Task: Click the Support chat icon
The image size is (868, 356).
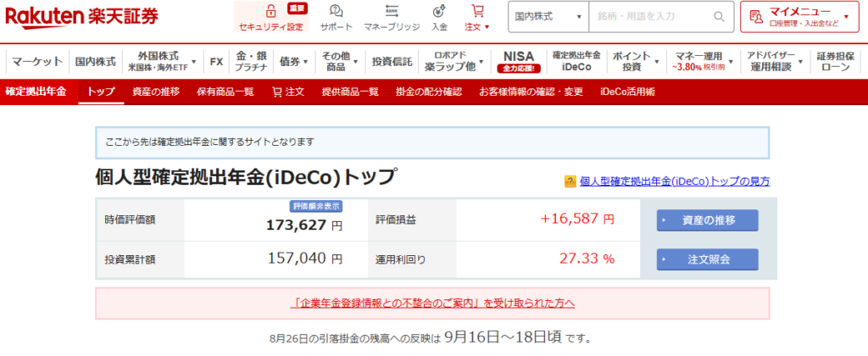Action: tap(337, 12)
